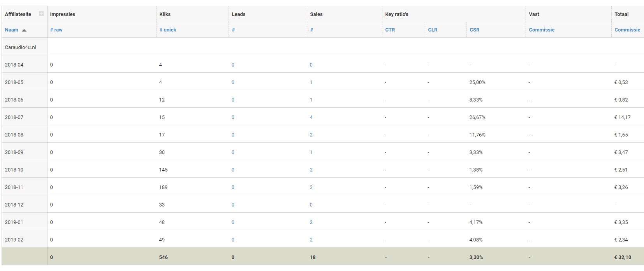The image size is (644, 271).
Task: Open leads value for 2018-08
Action: point(233,135)
